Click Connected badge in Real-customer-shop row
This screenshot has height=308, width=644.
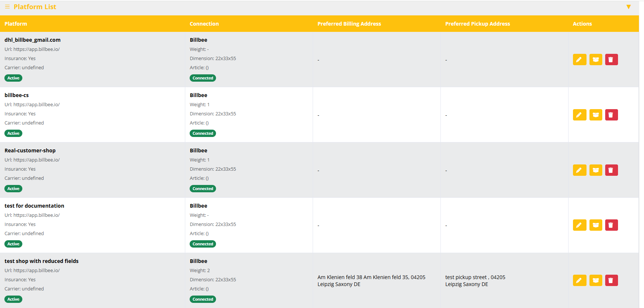[x=203, y=189]
